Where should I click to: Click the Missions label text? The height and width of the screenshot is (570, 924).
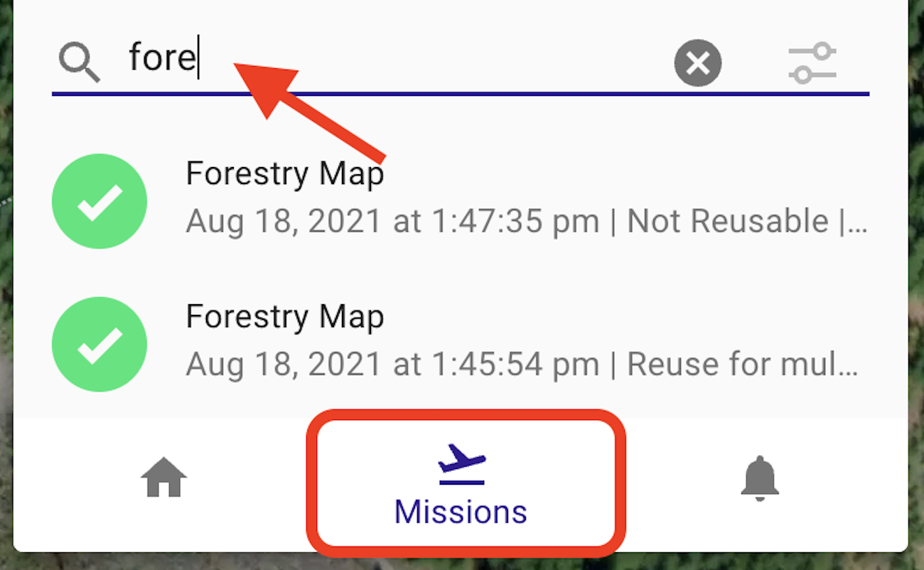tap(461, 512)
